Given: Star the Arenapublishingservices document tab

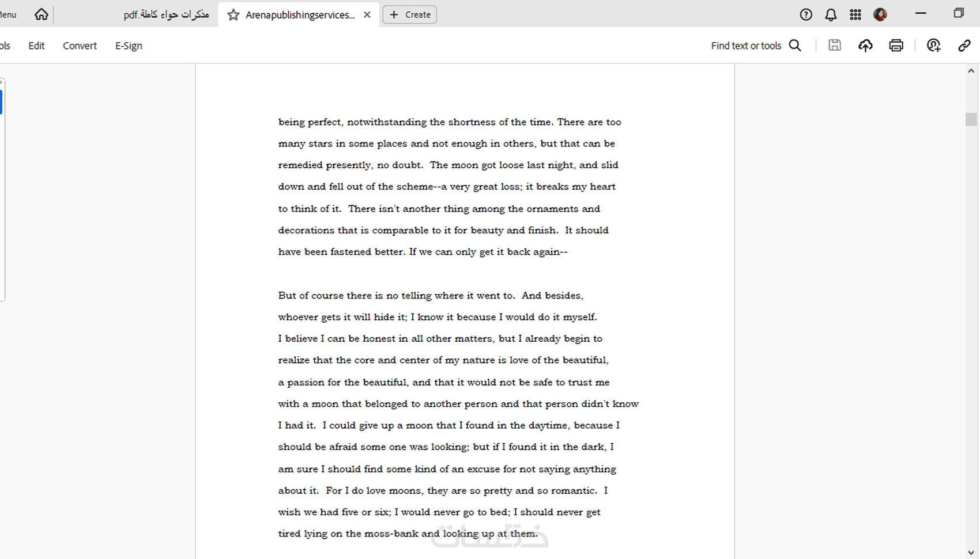Looking at the screenshot, I should [233, 15].
